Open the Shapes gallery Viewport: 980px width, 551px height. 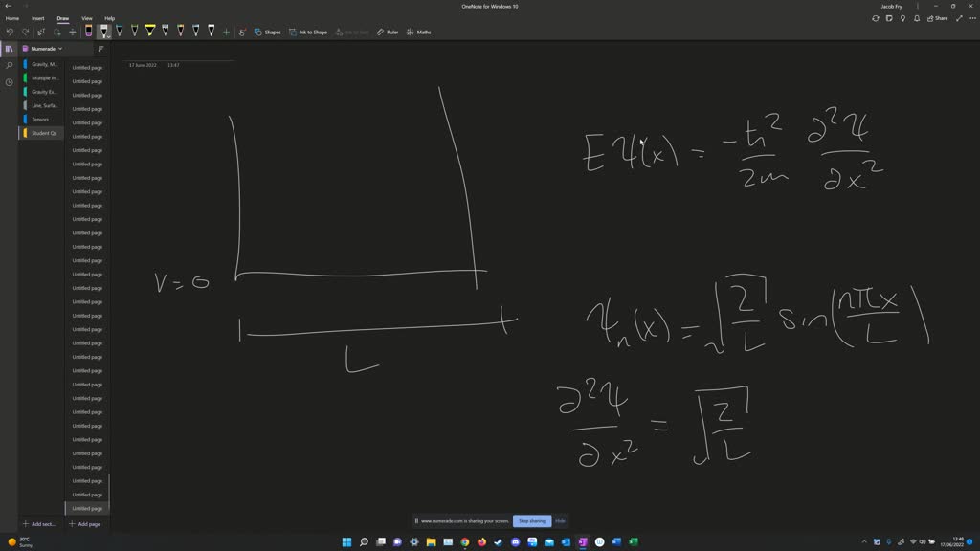pos(268,32)
